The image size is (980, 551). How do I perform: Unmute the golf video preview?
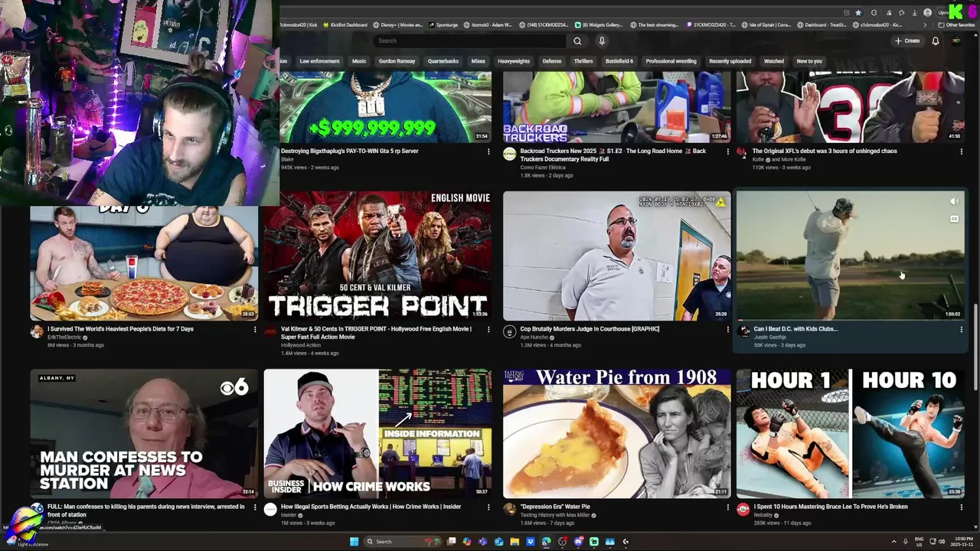point(954,202)
